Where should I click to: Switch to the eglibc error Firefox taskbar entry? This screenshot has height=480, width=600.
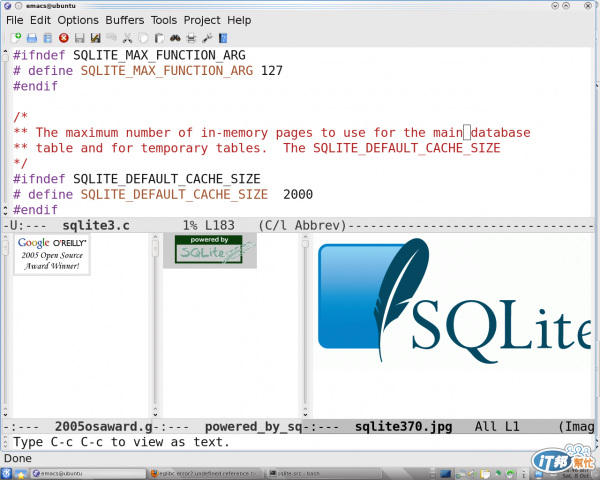(205, 473)
